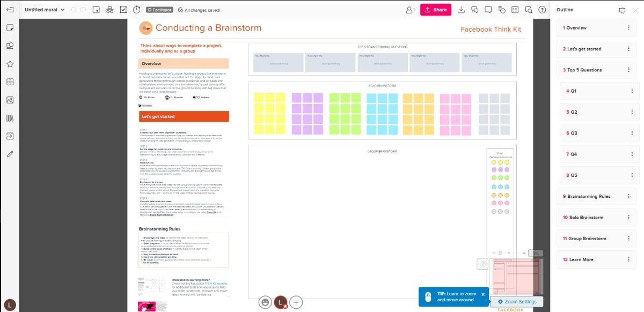The height and width of the screenshot is (312, 644).
Task: Open three-dot menu for 1 Overview
Action: click(x=628, y=28)
